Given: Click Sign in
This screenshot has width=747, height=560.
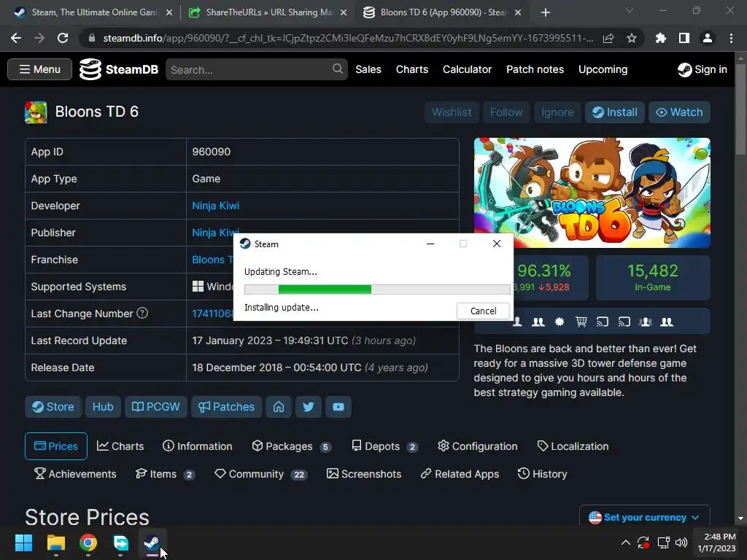Looking at the screenshot, I should [703, 69].
